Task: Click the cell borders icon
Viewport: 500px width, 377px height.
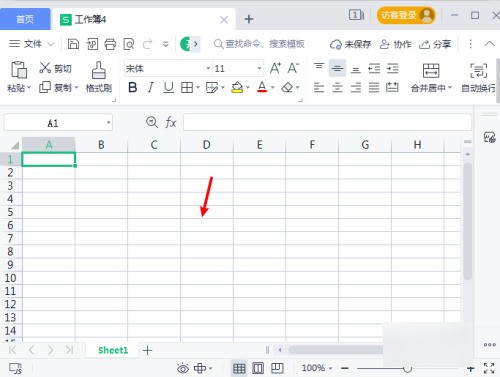Action: pyautogui.click(x=187, y=88)
